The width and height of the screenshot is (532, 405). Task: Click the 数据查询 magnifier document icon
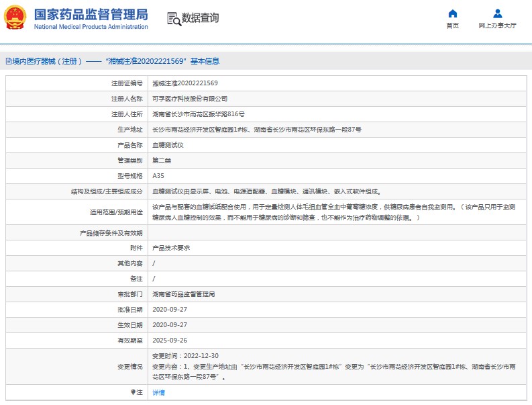[x=173, y=19]
